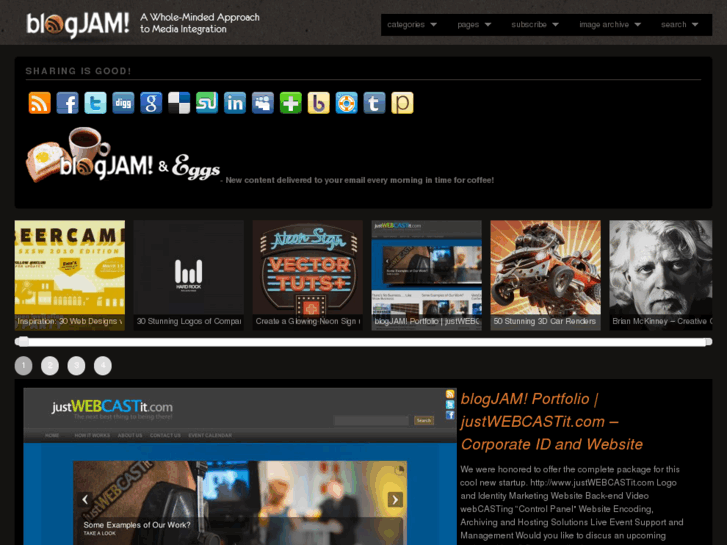Image resolution: width=727 pixels, height=545 pixels.
Task: Click the yellow 'p' share icon
Action: (402, 103)
